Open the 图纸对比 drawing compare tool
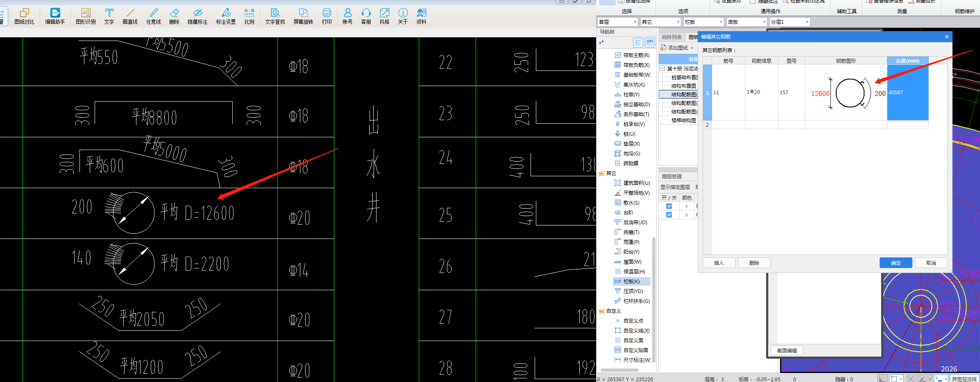This screenshot has height=382, width=980. click(x=24, y=16)
